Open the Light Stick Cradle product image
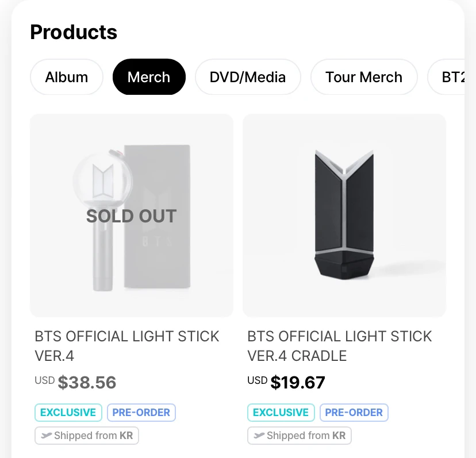The height and width of the screenshot is (458, 476). [344, 215]
